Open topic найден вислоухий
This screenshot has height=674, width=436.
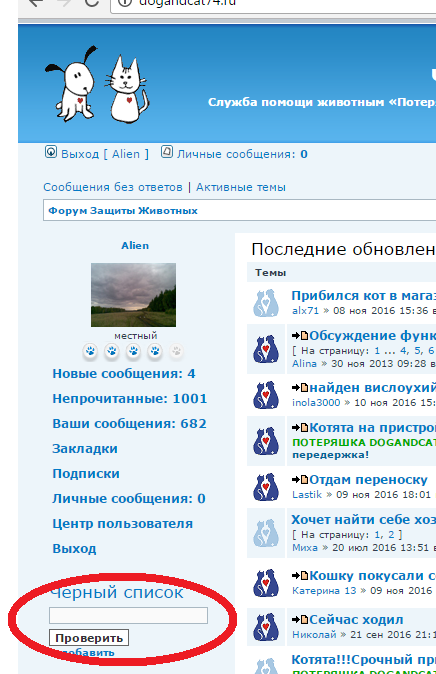(373, 388)
